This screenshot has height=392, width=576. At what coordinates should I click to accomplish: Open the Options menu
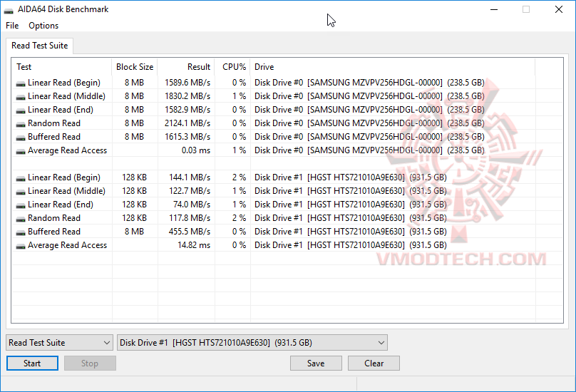pyautogui.click(x=43, y=26)
